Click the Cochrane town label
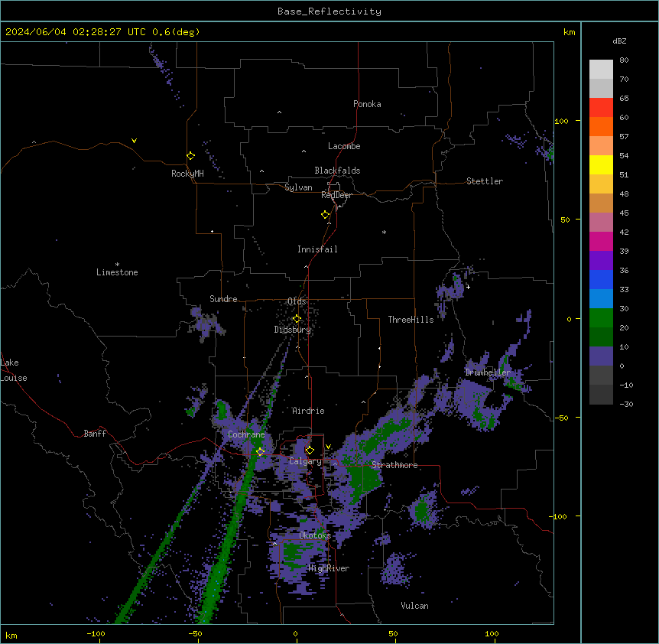Viewport: 659px width, 644px height. coord(246,434)
